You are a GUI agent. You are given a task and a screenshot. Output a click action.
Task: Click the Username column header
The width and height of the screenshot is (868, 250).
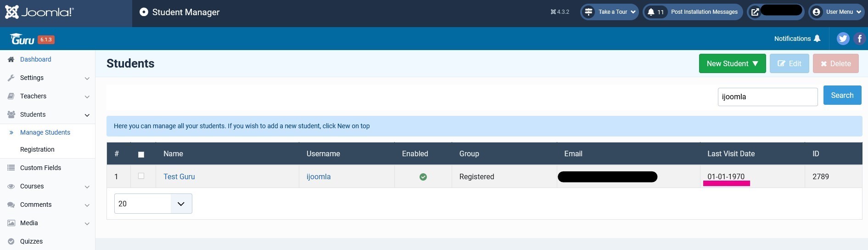pos(323,153)
